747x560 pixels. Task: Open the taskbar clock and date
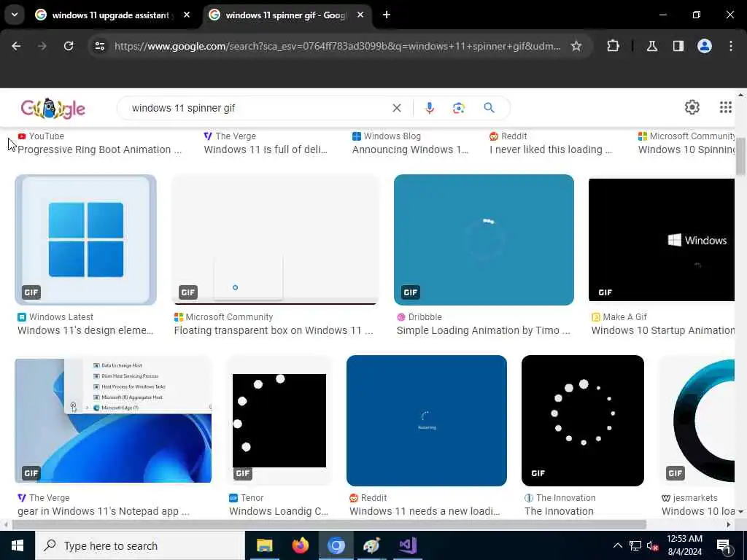684,545
